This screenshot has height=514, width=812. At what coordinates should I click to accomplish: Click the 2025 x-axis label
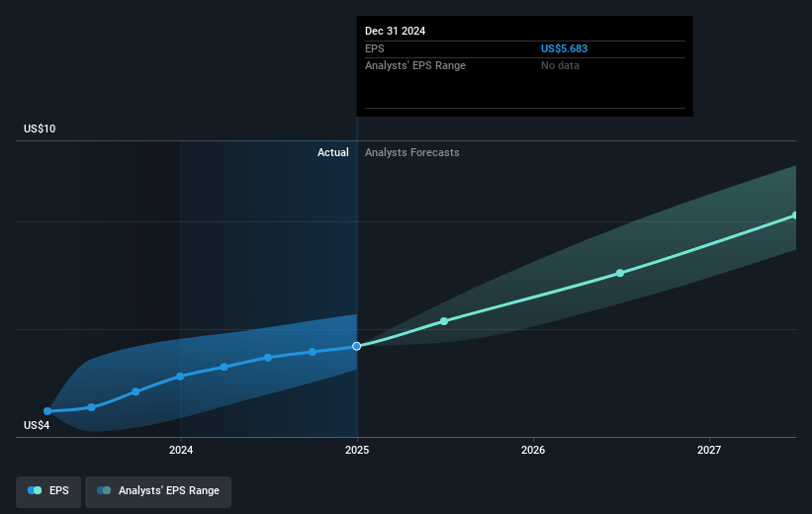357,450
